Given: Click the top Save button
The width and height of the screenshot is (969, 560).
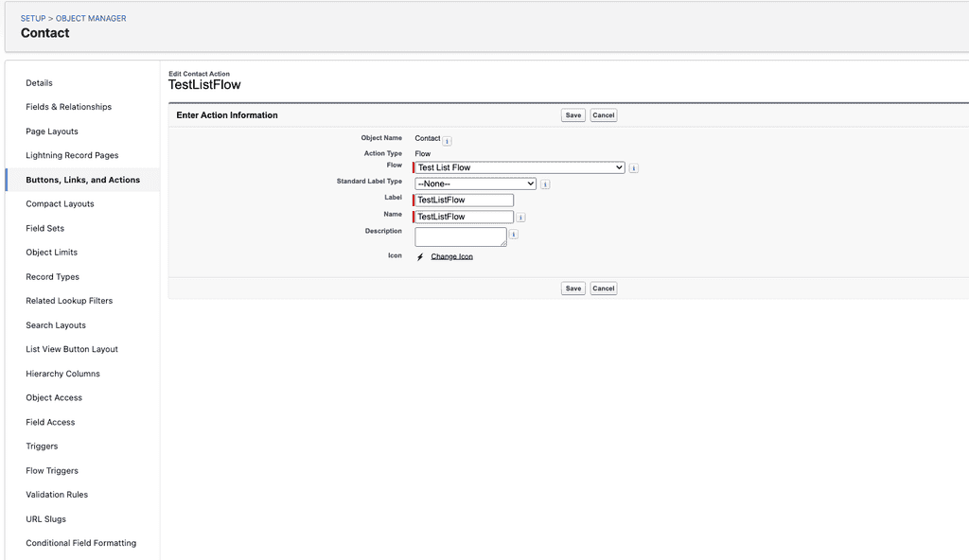Looking at the screenshot, I should pyautogui.click(x=573, y=115).
